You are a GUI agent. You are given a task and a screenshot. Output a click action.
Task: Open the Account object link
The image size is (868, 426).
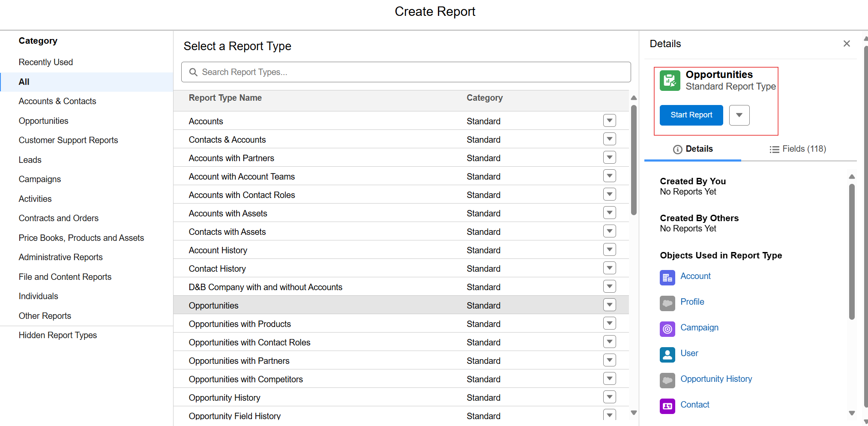(x=695, y=276)
